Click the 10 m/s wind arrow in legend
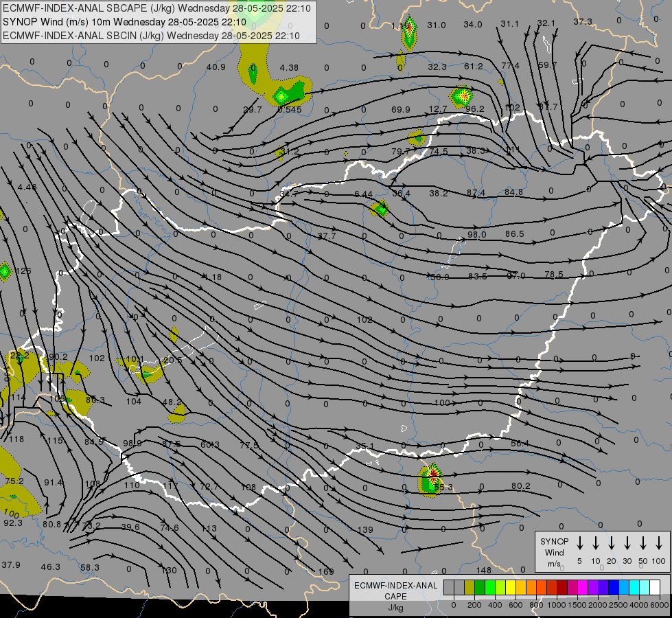The width and height of the screenshot is (672, 618). pos(595,543)
